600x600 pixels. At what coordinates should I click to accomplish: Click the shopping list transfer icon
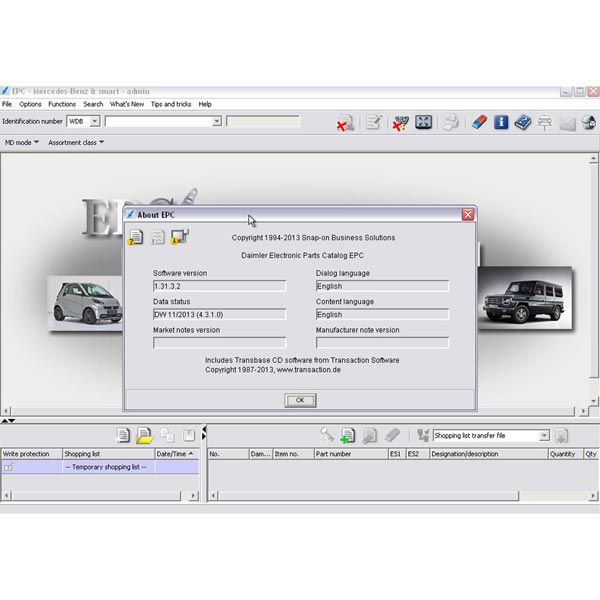pos(423,435)
